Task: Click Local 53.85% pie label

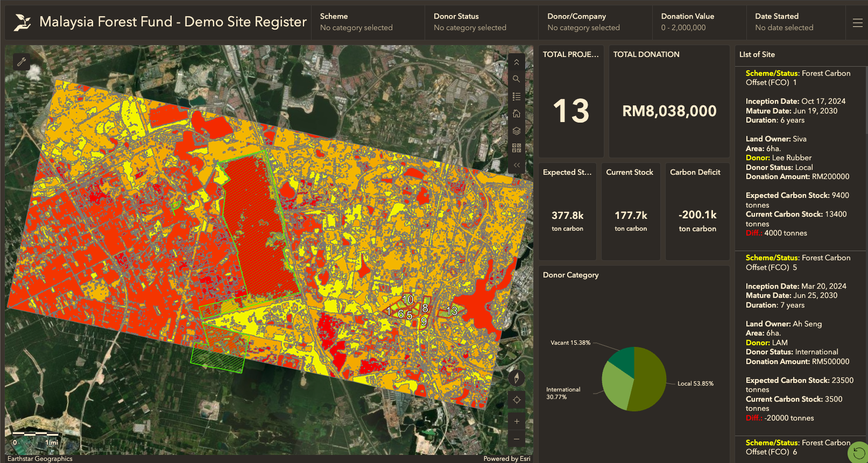Action: pos(695,383)
